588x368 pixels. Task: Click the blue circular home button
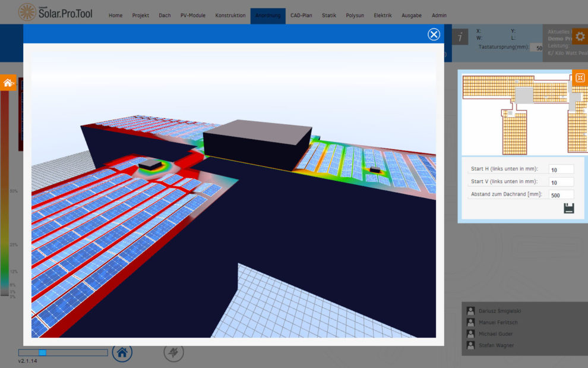(122, 352)
